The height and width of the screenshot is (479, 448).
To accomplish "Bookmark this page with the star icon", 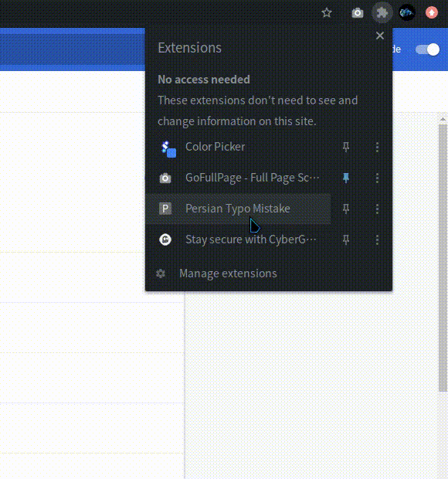I will click(327, 13).
